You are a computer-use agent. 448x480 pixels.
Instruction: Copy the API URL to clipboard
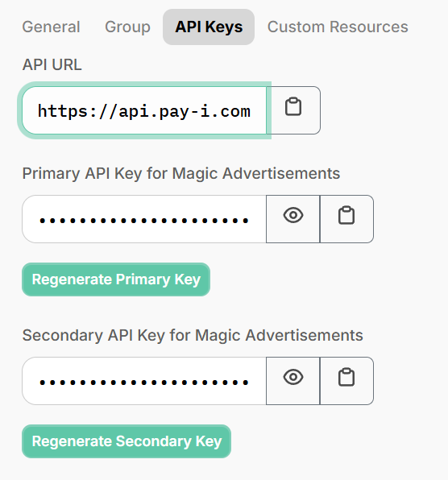point(293,110)
